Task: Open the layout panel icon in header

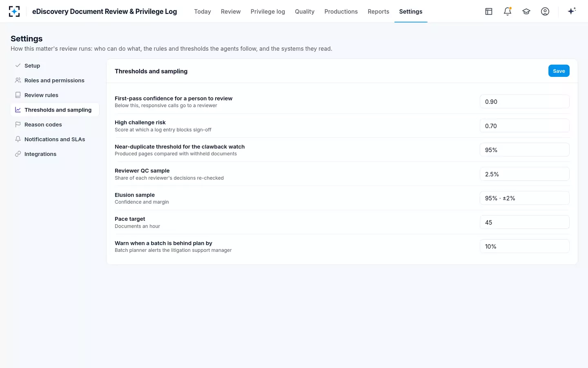Action: 489,11
